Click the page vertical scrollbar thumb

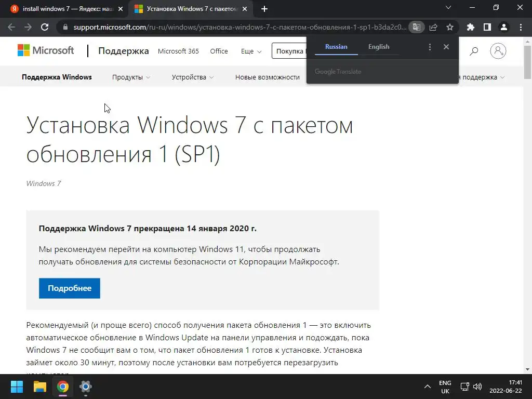pyautogui.click(x=527, y=62)
